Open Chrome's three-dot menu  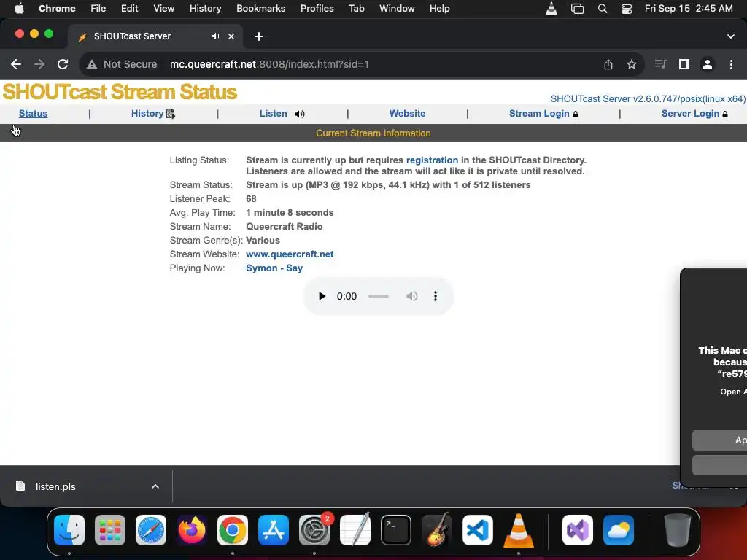click(731, 64)
